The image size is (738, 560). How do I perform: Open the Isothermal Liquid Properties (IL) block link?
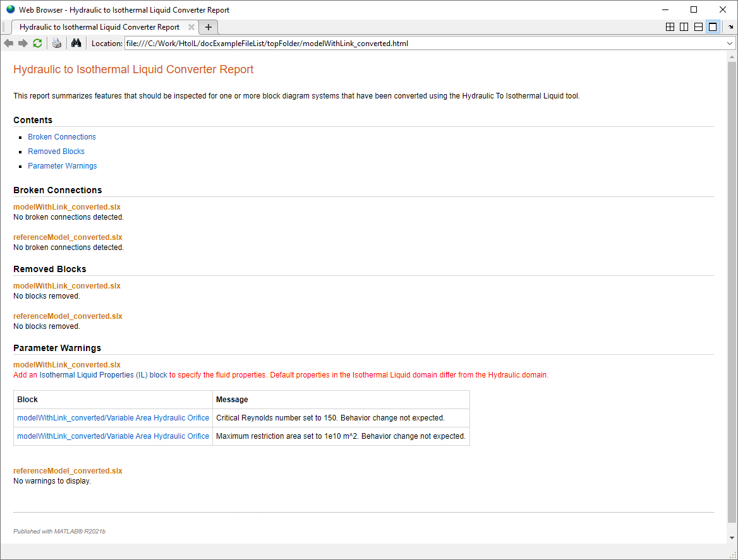coord(103,375)
